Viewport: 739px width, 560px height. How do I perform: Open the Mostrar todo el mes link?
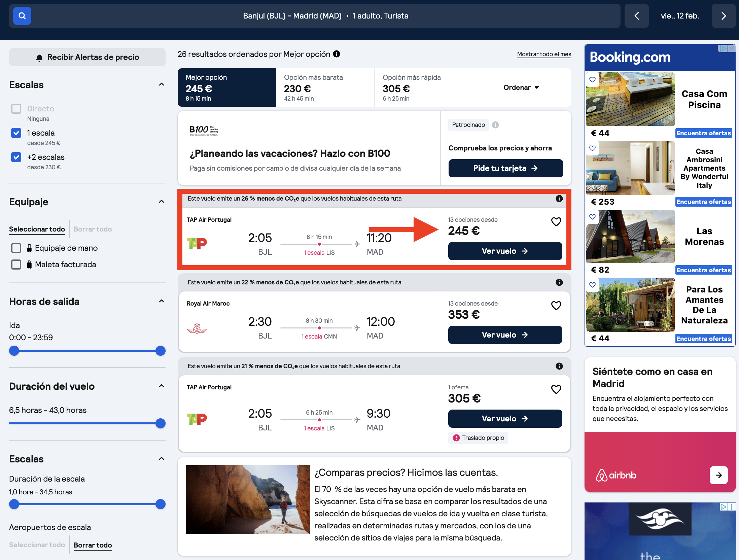(544, 54)
